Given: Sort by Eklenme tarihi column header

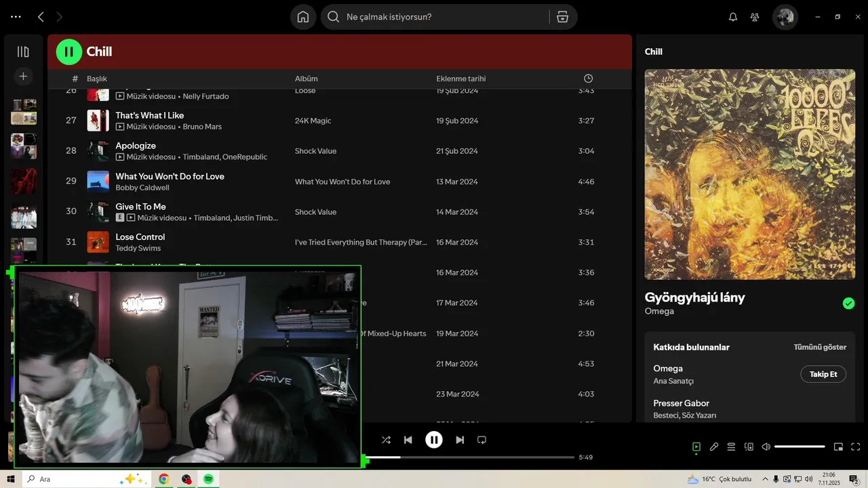Looking at the screenshot, I should click(461, 79).
